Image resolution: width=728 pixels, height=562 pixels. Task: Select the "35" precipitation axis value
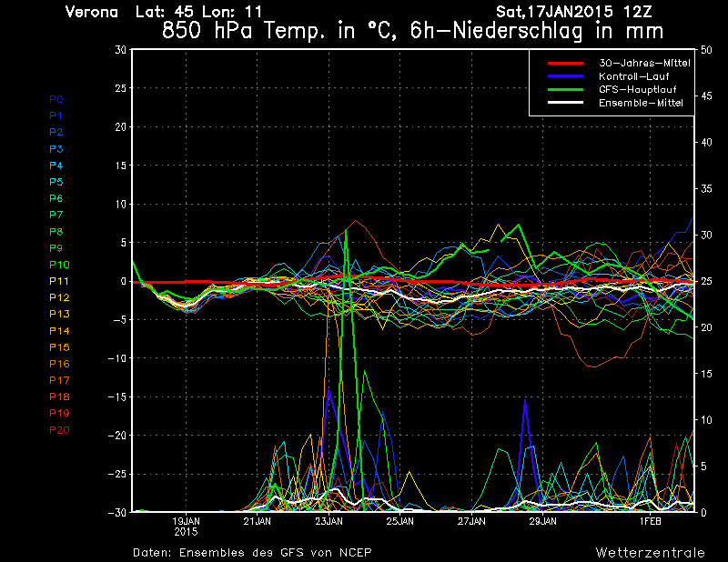706,189
